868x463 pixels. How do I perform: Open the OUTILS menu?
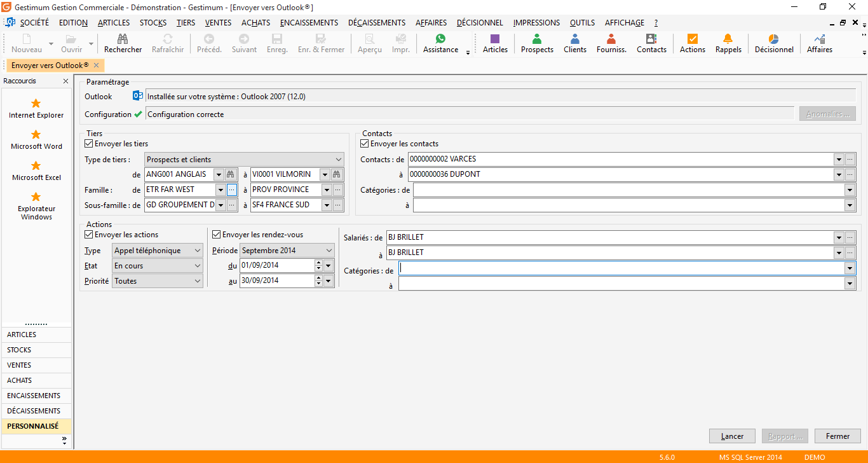[x=582, y=22]
